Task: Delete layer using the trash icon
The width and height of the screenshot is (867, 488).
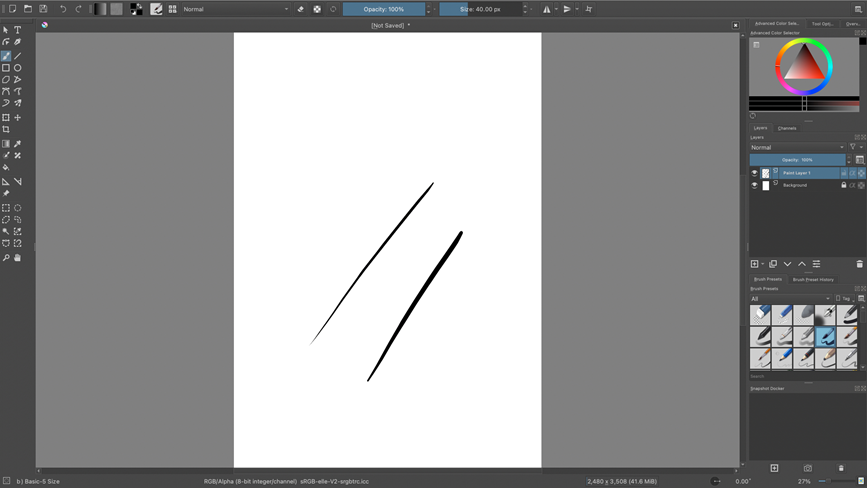Action: 859,264
